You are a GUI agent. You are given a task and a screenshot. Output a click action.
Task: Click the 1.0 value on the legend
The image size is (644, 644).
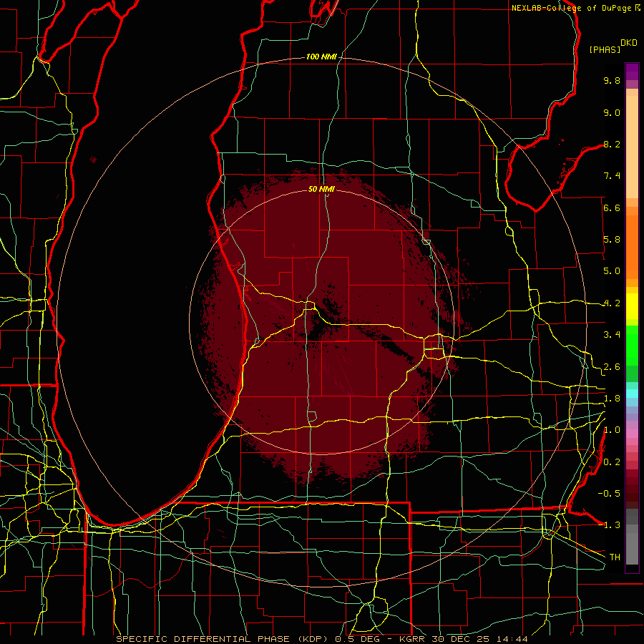(612, 430)
